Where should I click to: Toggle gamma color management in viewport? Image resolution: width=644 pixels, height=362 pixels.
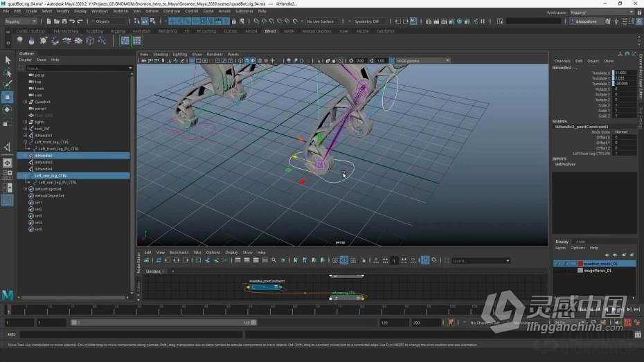[x=392, y=61]
